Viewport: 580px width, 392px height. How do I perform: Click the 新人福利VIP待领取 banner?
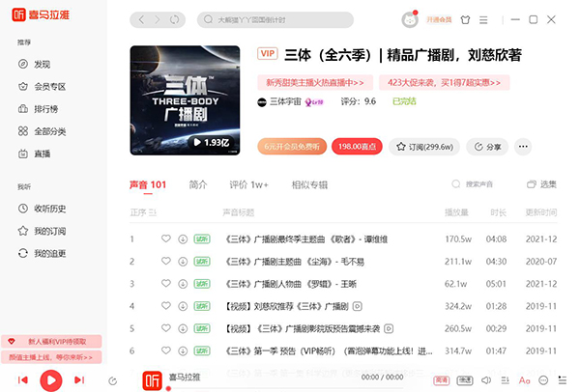[x=51, y=342]
